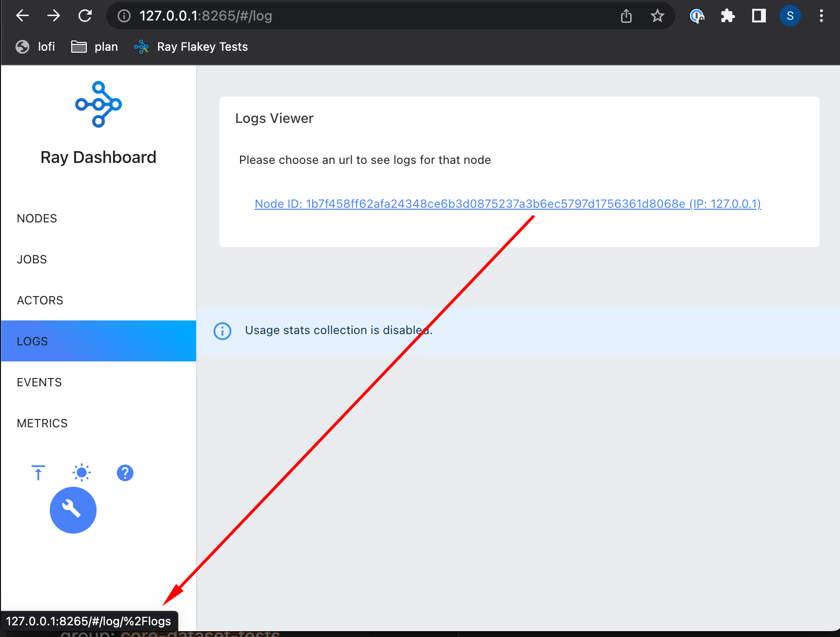The image size is (840, 637).
Task: Bookmark this page with the star icon
Action: coord(658,16)
